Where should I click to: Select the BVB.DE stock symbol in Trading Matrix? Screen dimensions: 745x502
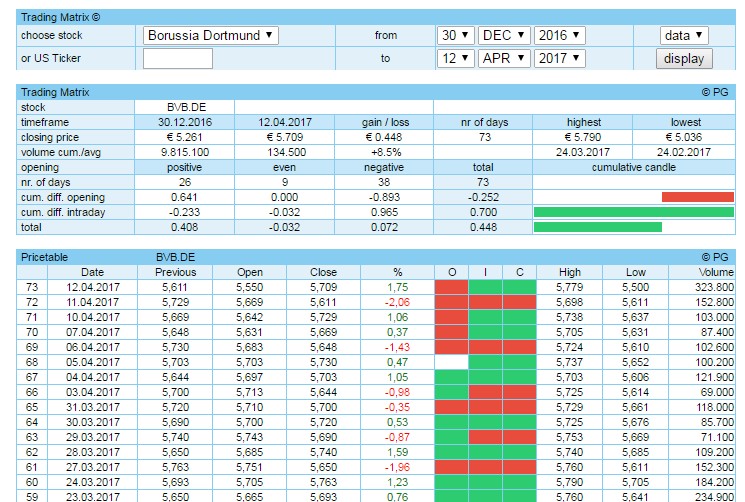[x=186, y=107]
